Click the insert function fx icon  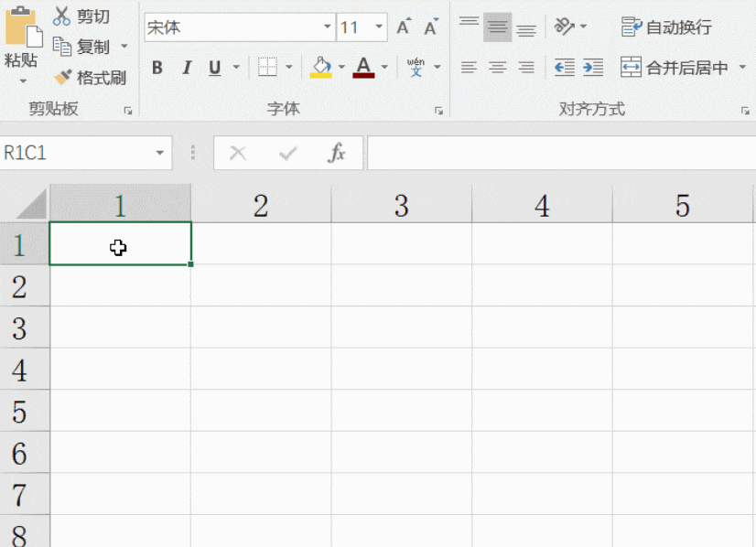click(x=336, y=154)
